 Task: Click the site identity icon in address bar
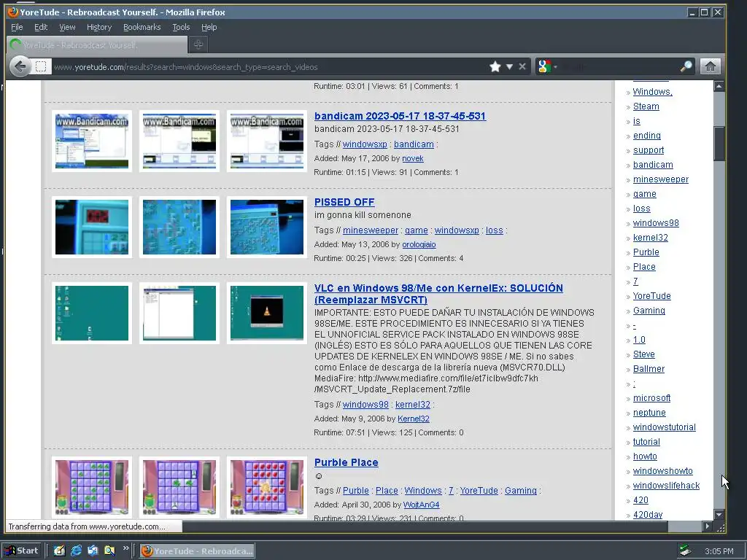[41, 66]
